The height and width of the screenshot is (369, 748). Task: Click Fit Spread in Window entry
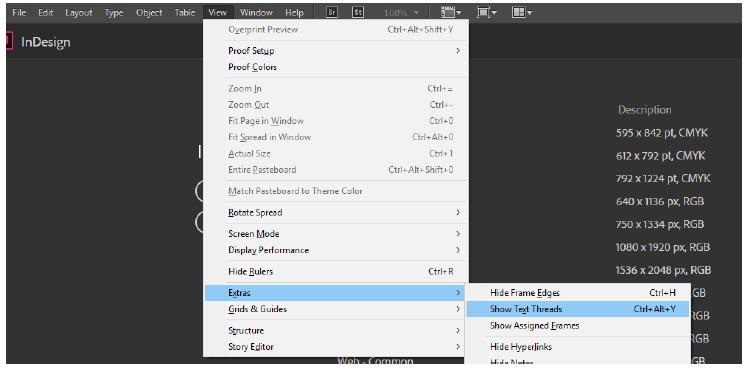pos(336,137)
